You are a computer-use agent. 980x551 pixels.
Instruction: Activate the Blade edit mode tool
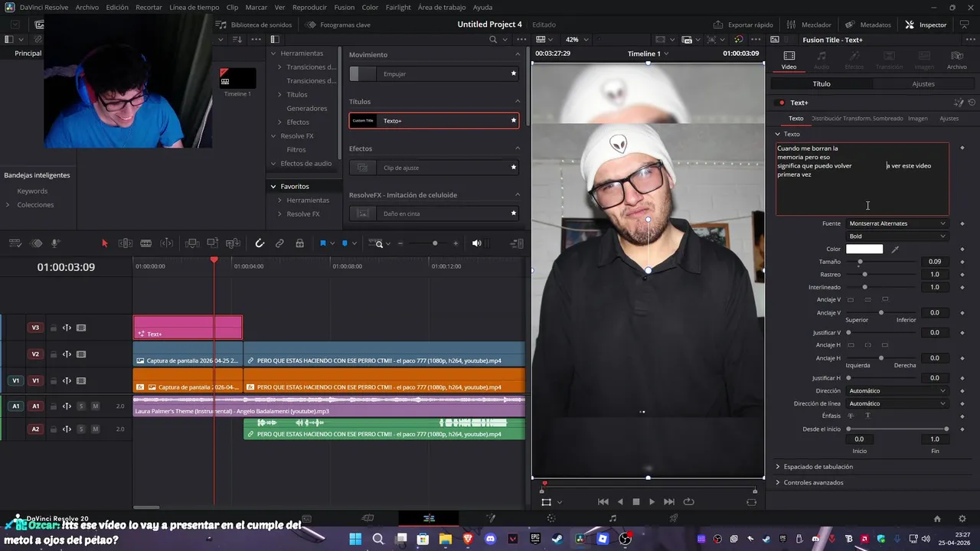[146, 243]
